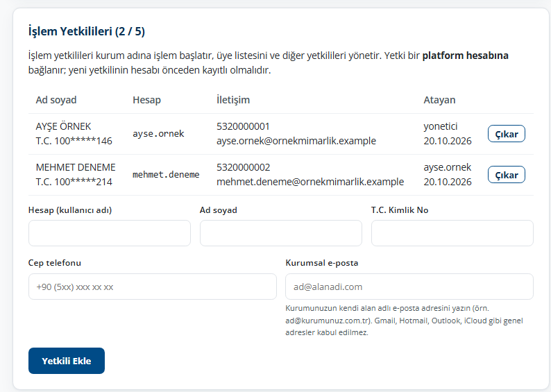551x392 pixels.
Task: Click the assigner yonetici in Atayan column
Action: pyautogui.click(x=440, y=126)
